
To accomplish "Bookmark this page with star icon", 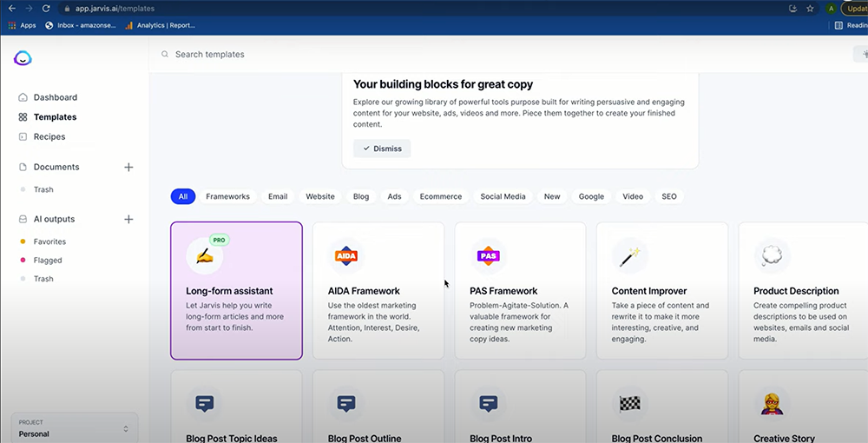I will (x=810, y=9).
